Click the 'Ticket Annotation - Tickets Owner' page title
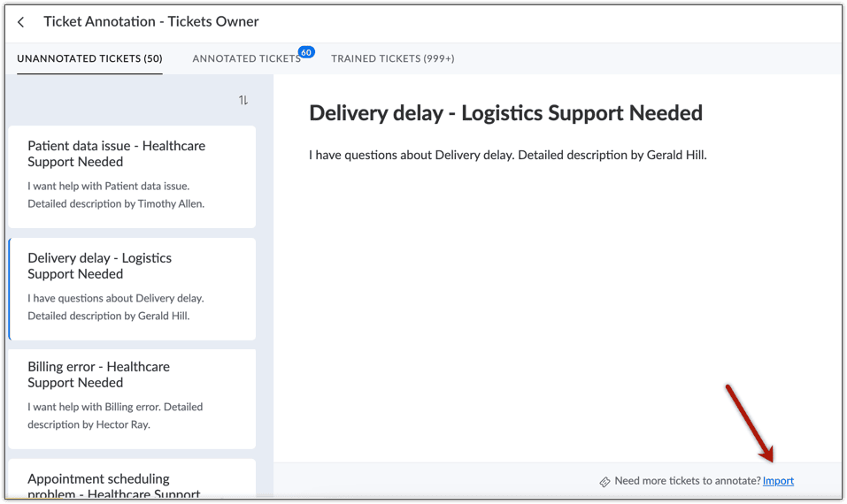Image resolution: width=847 pixels, height=504 pixels. point(151,21)
